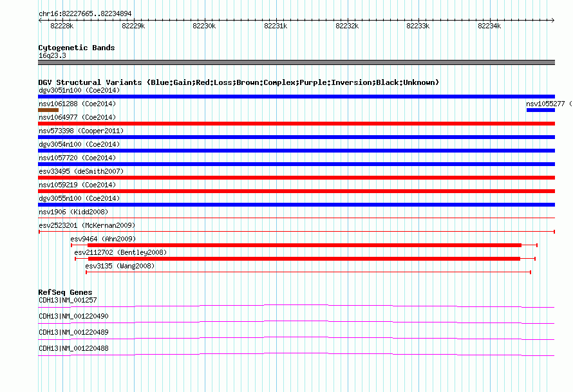
Task: Open transcript CDH13|NM_001257 label
Action: (x=68, y=301)
